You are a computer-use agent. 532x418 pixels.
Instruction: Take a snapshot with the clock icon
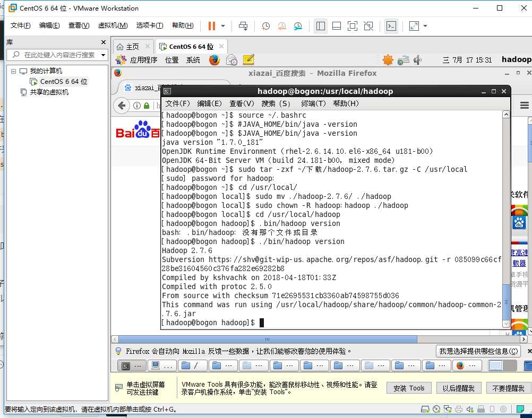coord(265,26)
